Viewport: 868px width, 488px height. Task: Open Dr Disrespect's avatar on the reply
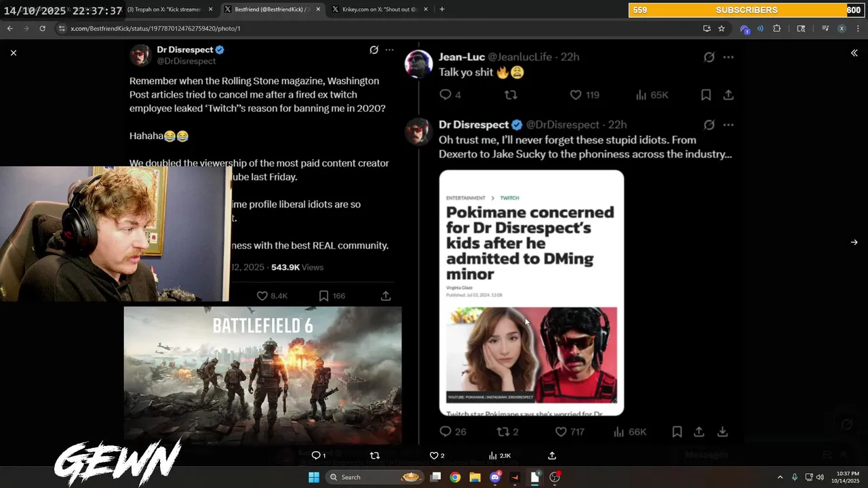point(418,131)
